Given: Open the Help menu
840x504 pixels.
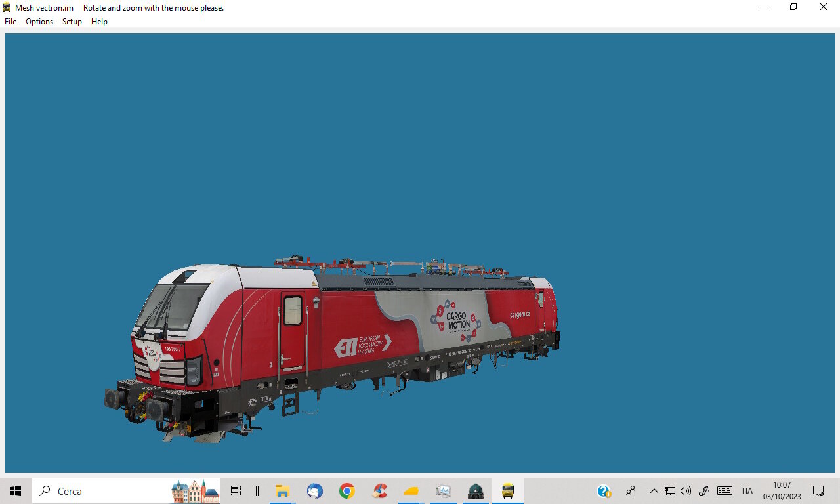Looking at the screenshot, I should pyautogui.click(x=99, y=22).
